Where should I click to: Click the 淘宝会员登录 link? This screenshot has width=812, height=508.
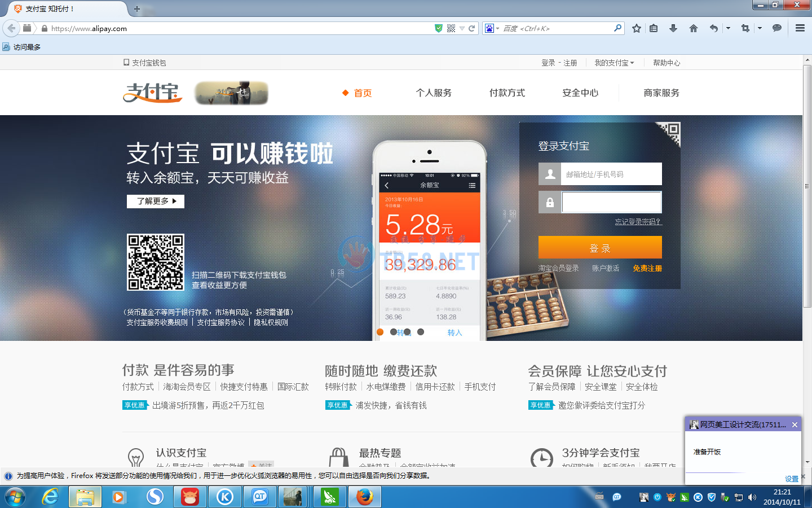(558, 268)
